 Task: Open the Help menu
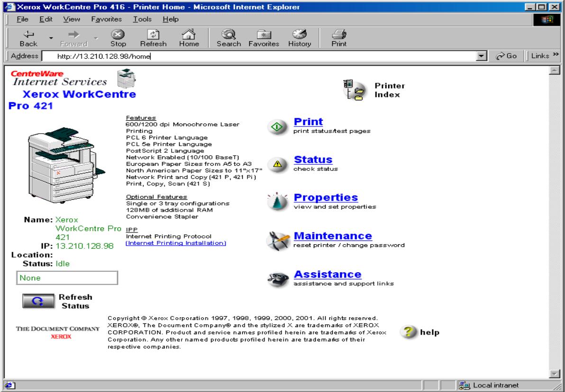pos(171,19)
